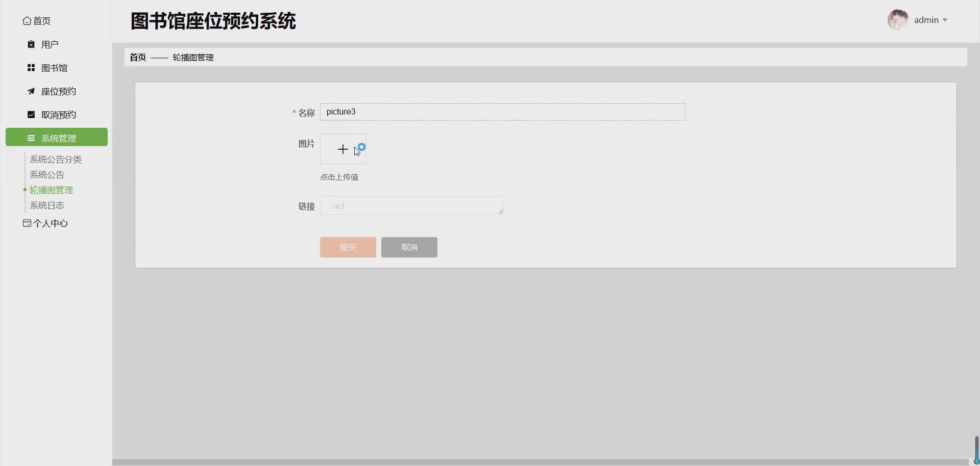The height and width of the screenshot is (466, 980).
Task: Open the admin account dropdown arrow
Action: pos(945,20)
